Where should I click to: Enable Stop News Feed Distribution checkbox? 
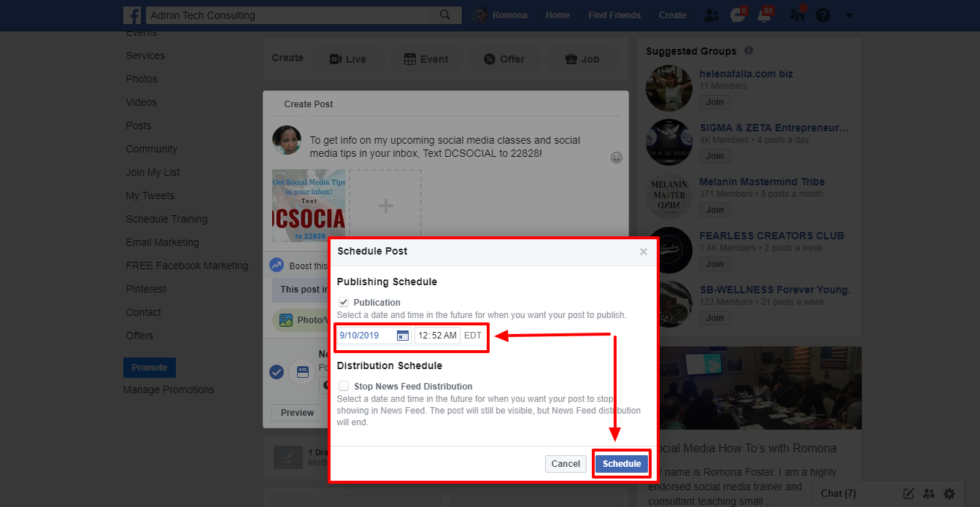pos(344,386)
